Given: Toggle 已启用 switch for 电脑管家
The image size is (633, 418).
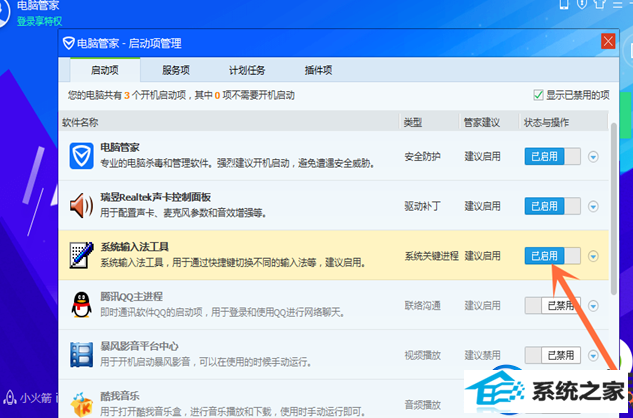Looking at the screenshot, I should (552, 156).
